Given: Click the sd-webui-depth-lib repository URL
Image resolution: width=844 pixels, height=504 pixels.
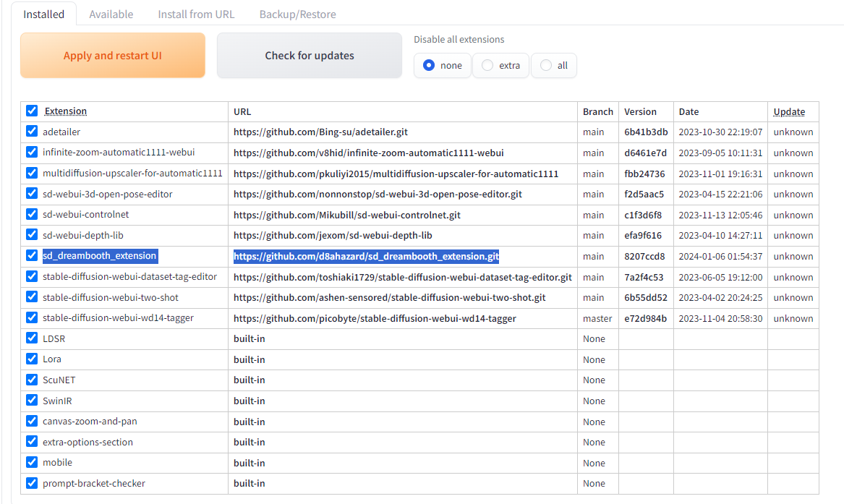Looking at the screenshot, I should coord(333,236).
